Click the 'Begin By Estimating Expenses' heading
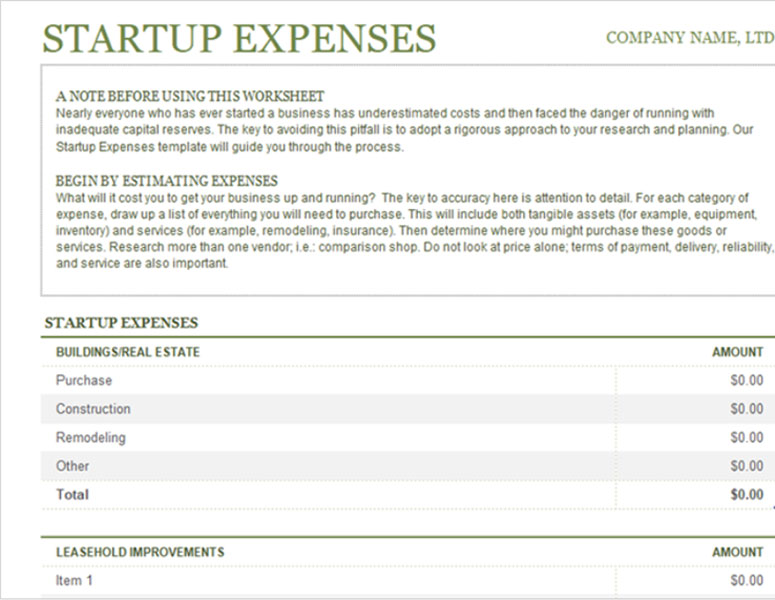This screenshot has height=600, width=775. (167, 181)
